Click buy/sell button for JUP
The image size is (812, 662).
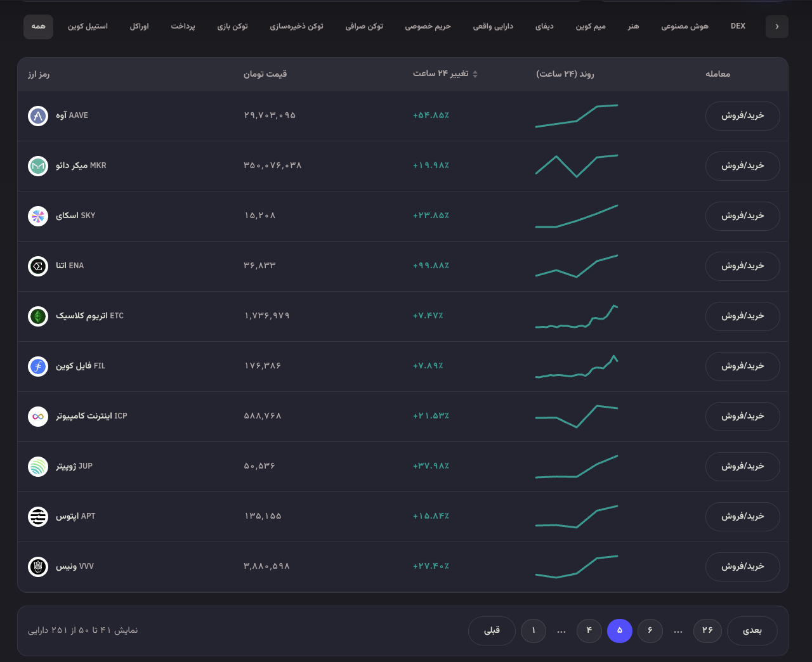coord(743,467)
